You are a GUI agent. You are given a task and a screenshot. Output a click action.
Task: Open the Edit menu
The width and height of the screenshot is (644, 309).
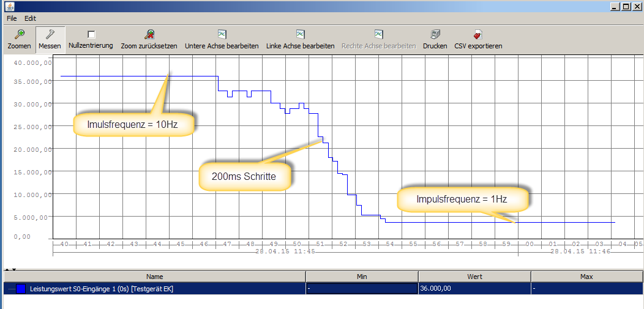[31, 18]
